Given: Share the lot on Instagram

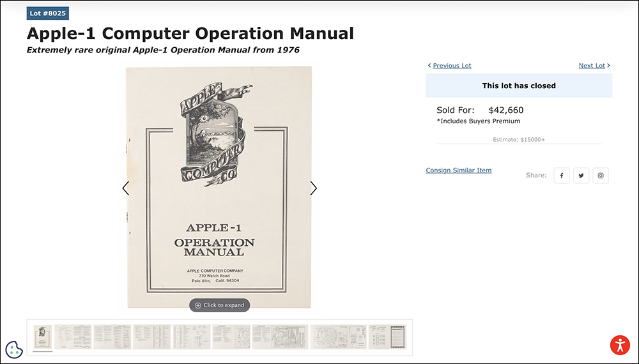Looking at the screenshot, I should pos(600,176).
